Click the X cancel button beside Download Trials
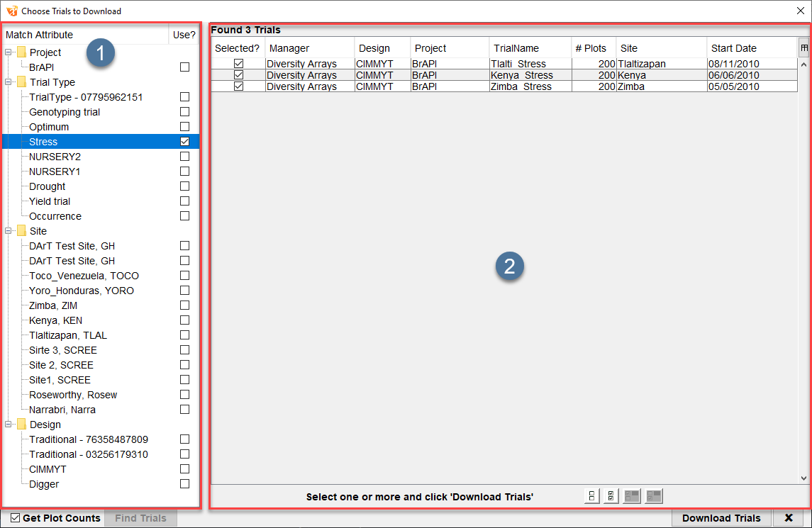The height and width of the screenshot is (528, 812). (788, 518)
